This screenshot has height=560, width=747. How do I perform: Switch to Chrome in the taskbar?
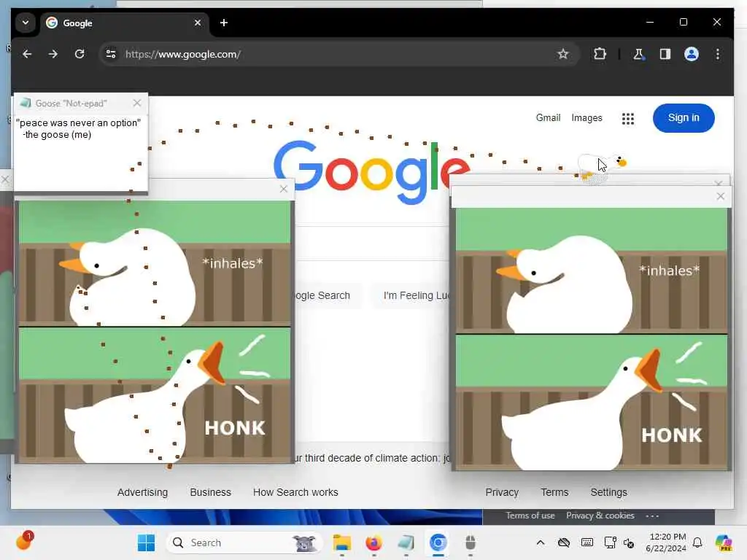click(438, 542)
